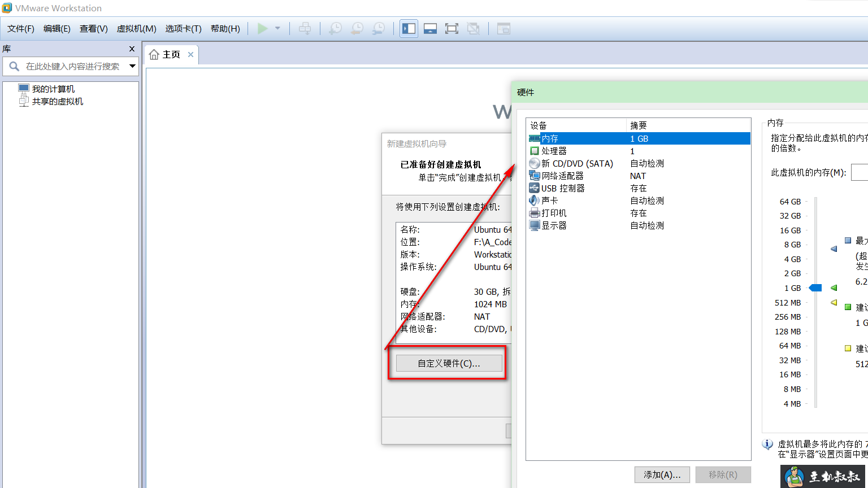Viewport: 868px width, 488px height.
Task: Click the USB controller icon
Action: (534, 188)
